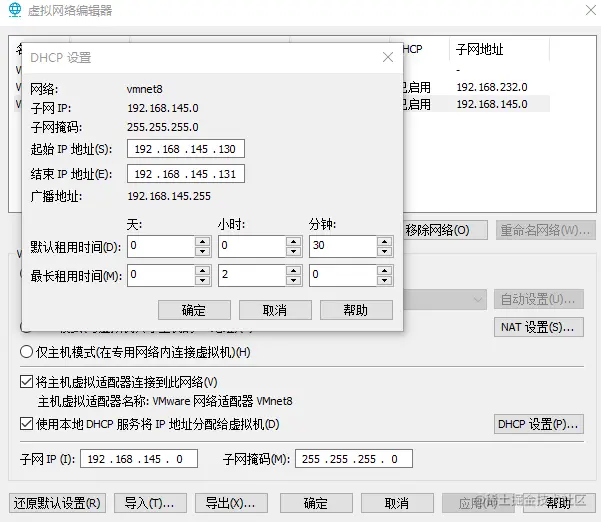
Task: Decrease default lease minutes spinner
Action: [384, 251]
